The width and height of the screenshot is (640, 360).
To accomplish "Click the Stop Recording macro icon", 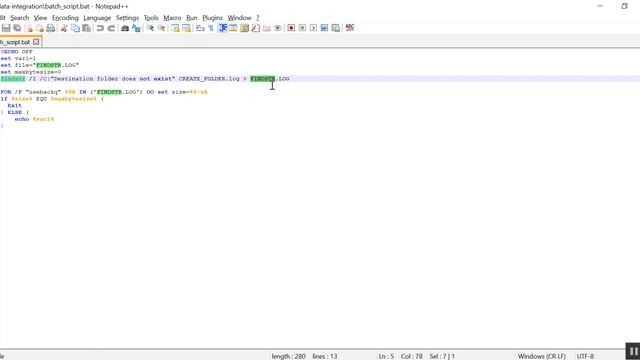I will [x=302, y=28].
